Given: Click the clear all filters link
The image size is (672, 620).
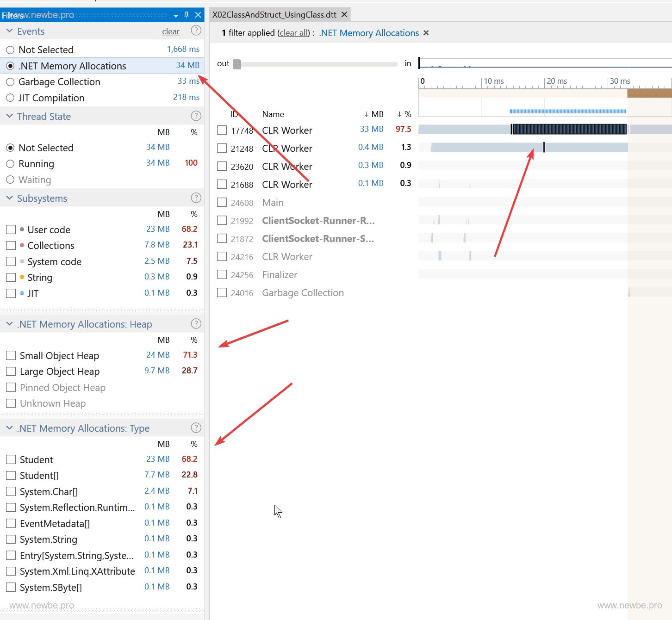Looking at the screenshot, I should (x=294, y=33).
